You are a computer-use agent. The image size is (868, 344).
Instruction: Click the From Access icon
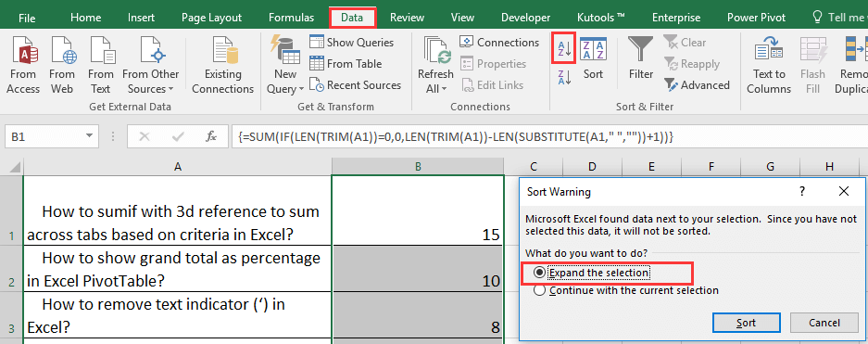pyautogui.click(x=23, y=65)
